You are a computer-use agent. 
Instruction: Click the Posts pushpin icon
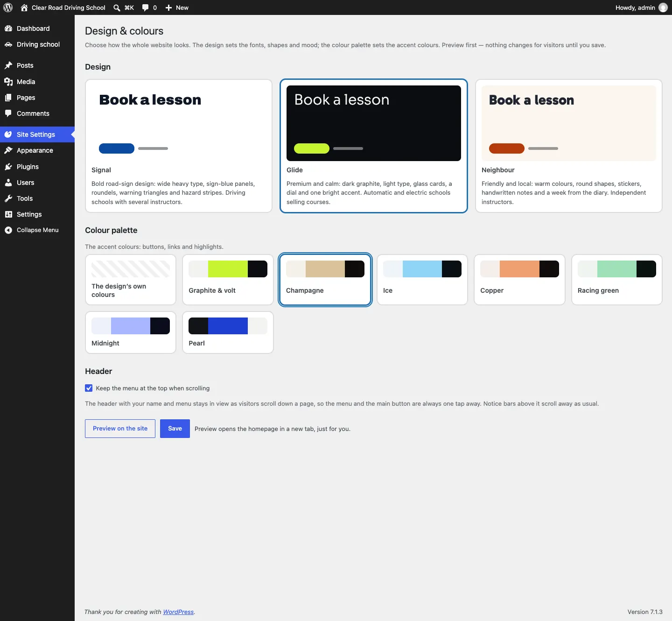(8, 65)
